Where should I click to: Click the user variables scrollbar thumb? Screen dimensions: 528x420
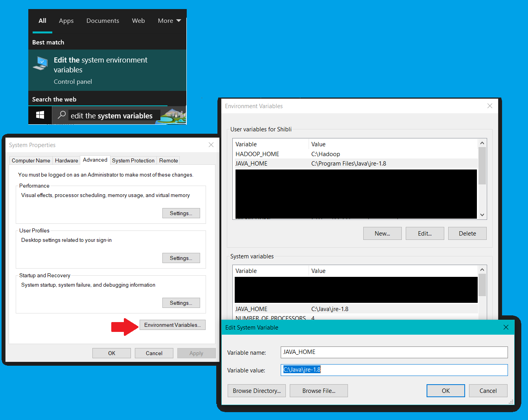[x=482, y=166]
